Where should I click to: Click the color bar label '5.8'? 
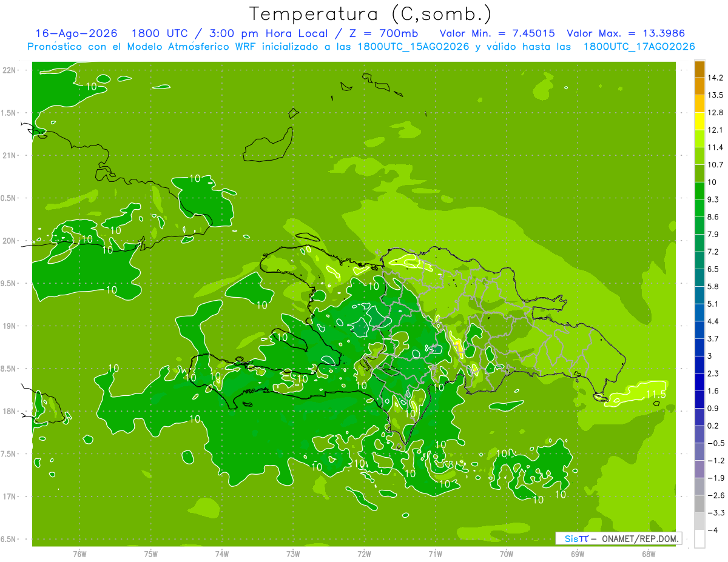click(x=713, y=286)
